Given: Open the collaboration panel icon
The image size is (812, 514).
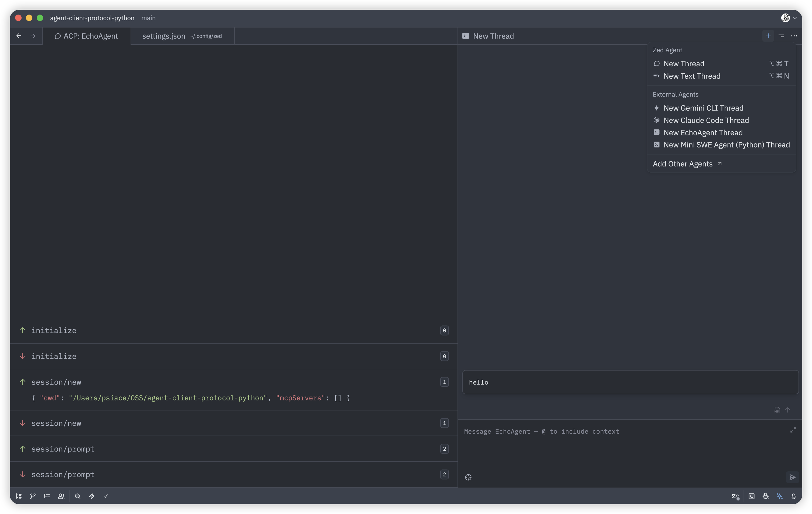Looking at the screenshot, I should click(61, 496).
